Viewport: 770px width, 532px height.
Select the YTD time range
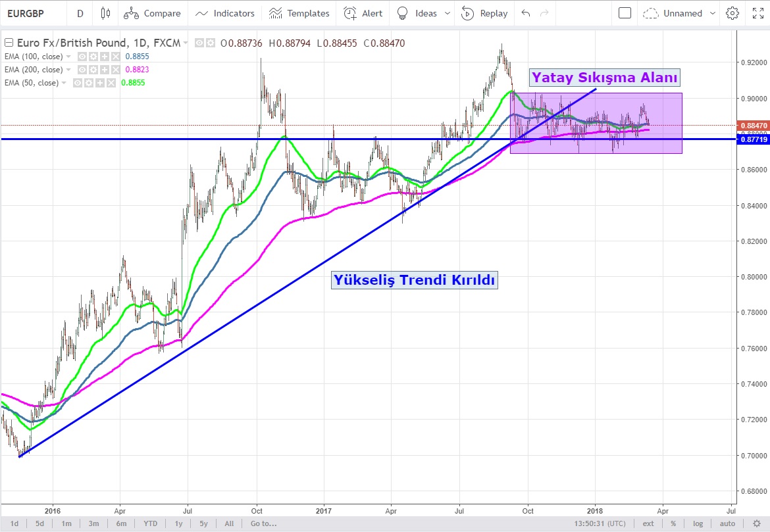click(152, 523)
